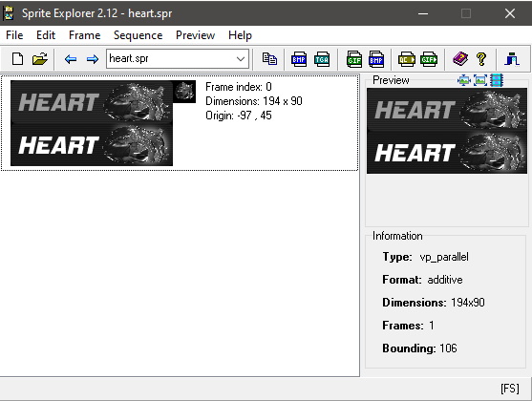Click the GIF film strip icon
The image size is (532, 401).
point(429,59)
